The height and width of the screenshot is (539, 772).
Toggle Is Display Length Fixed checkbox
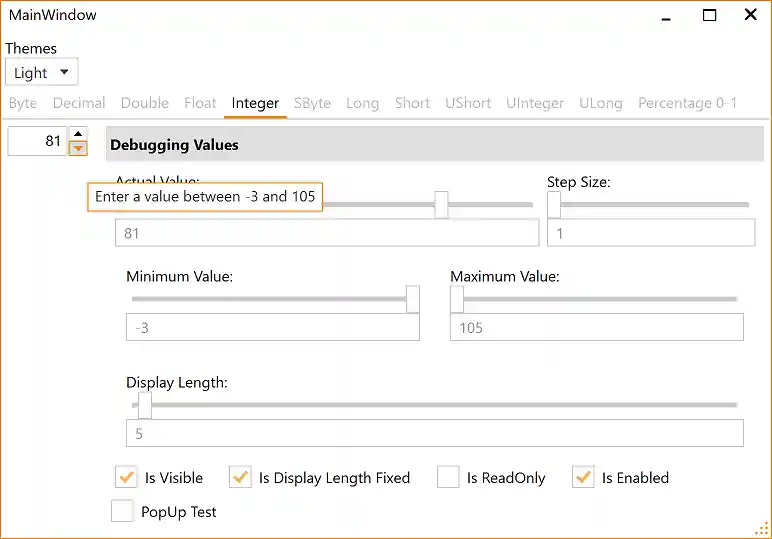click(240, 477)
